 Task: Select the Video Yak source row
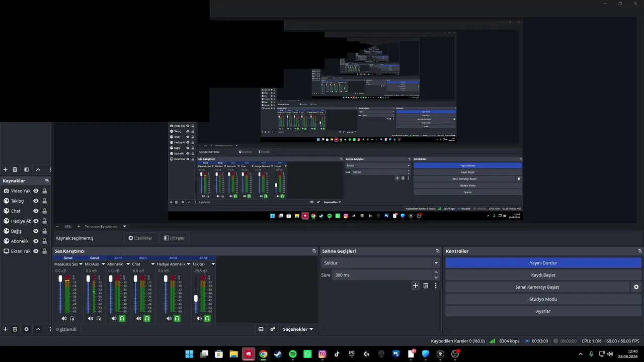25,191
